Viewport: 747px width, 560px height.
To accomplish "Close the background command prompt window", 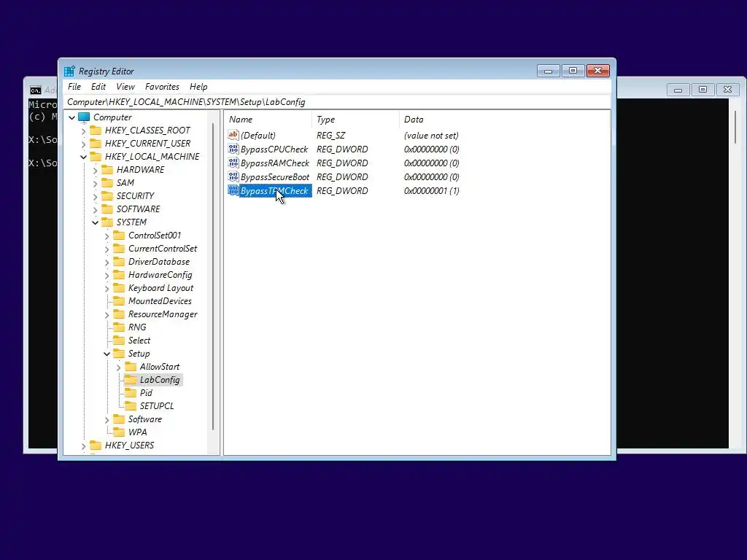I will pyautogui.click(x=727, y=90).
